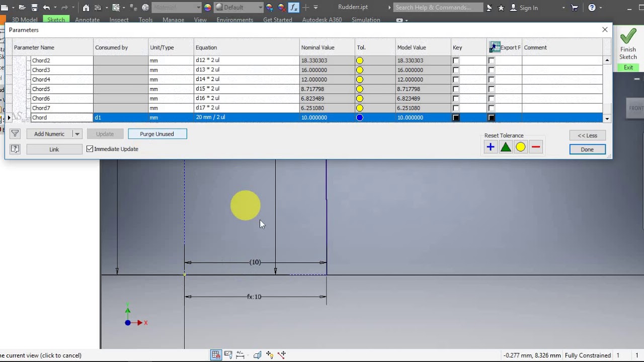Click the Done button
The width and height of the screenshot is (644, 362).
pyautogui.click(x=587, y=149)
